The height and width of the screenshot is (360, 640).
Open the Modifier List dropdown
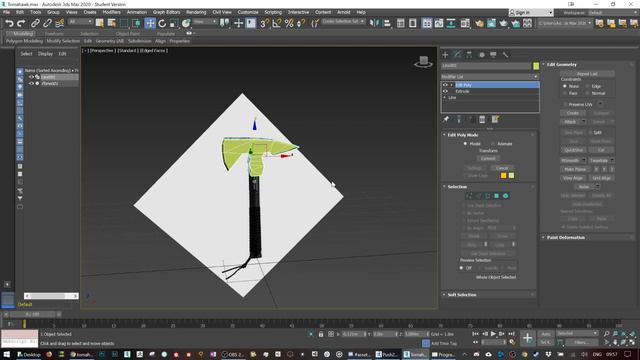(x=490, y=76)
